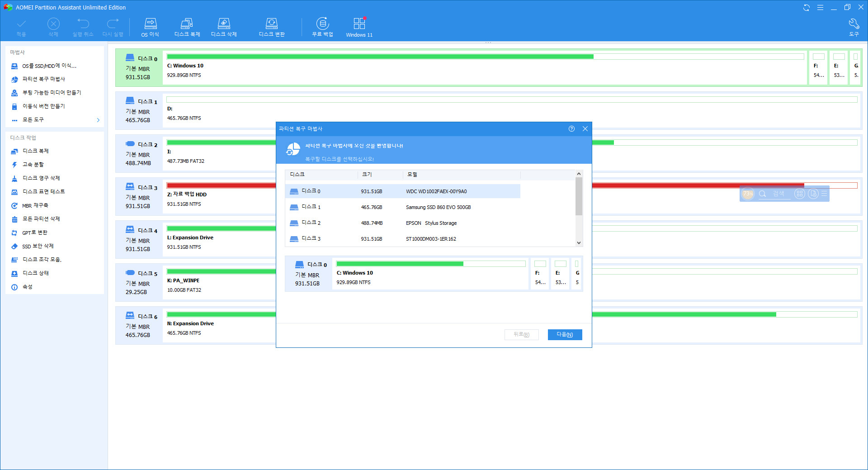Open the Windows 11 checker icon

[359, 28]
